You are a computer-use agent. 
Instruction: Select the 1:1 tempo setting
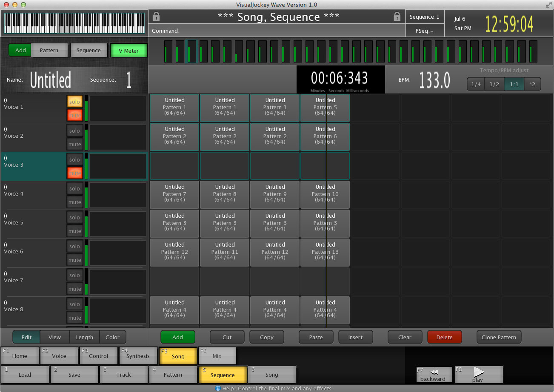tap(514, 84)
